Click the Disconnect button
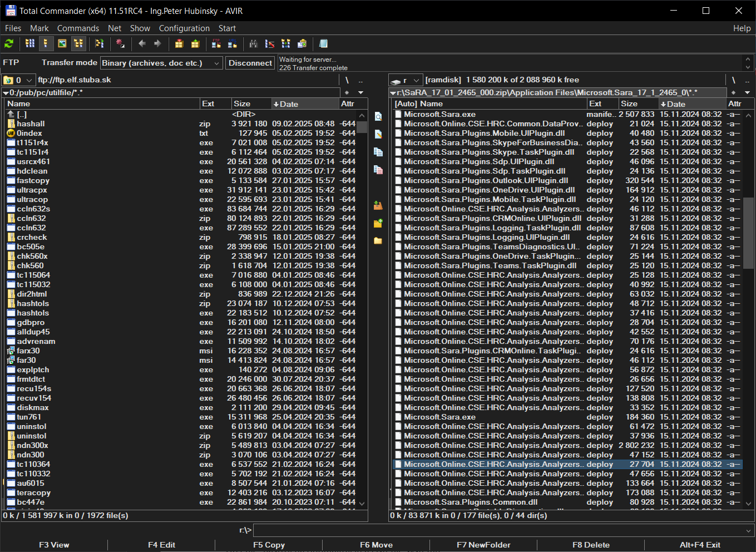The height and width of the screenshot is (552, 756). pyautogui.click(x=250, y=63)
